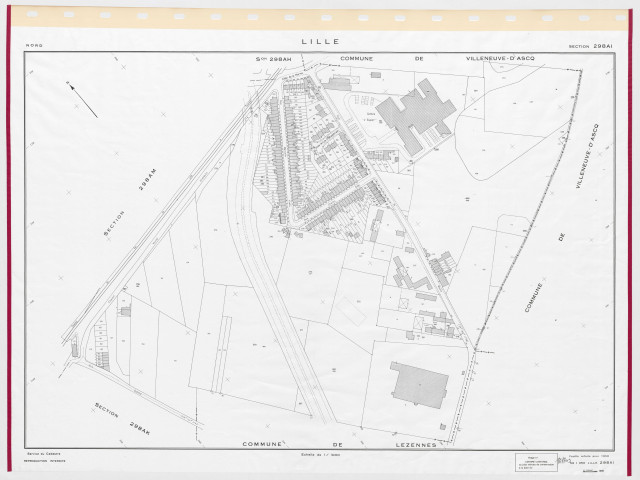
Task: Click the red binding strip on left edge
Action: (x=8, y=240)
